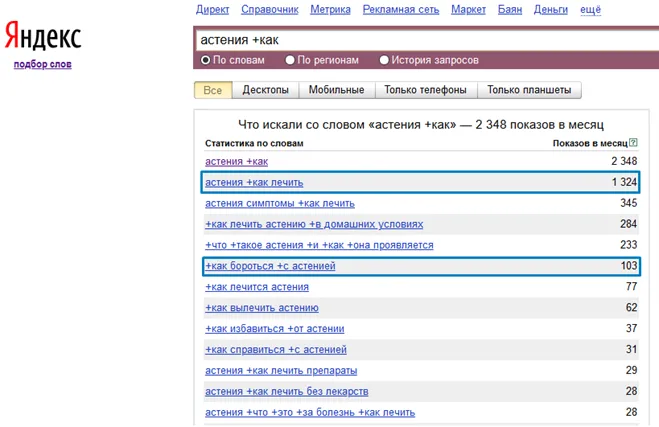Click the 2 348 impressions value in table
The image size is (659, 427).
(624, 161)
